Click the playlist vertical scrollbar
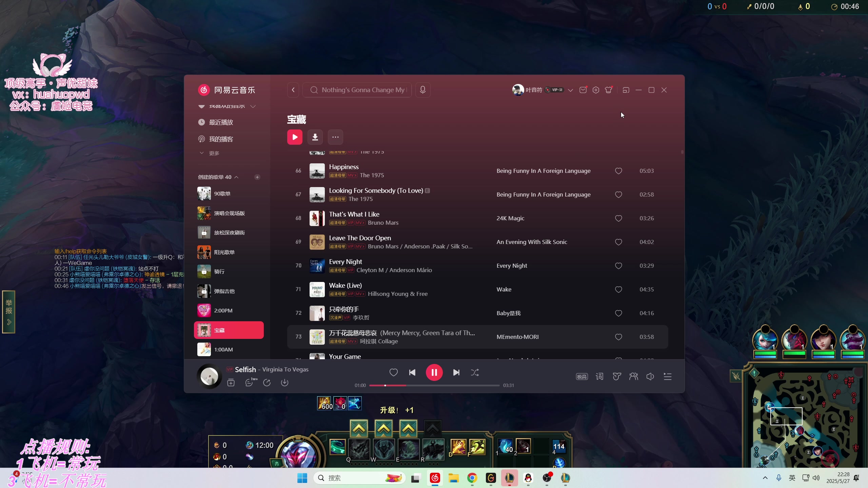The image size is (868, 488). 682,152
